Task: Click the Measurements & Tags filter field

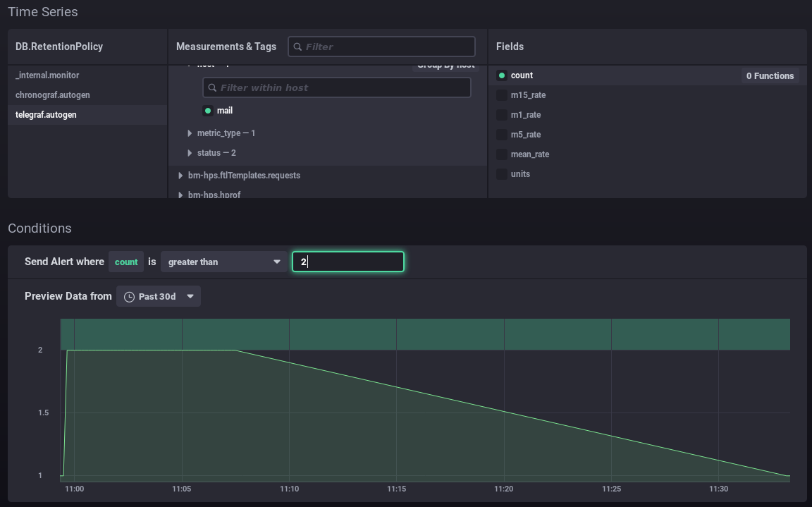Action: pyautogui.click(x=388, y=47)
